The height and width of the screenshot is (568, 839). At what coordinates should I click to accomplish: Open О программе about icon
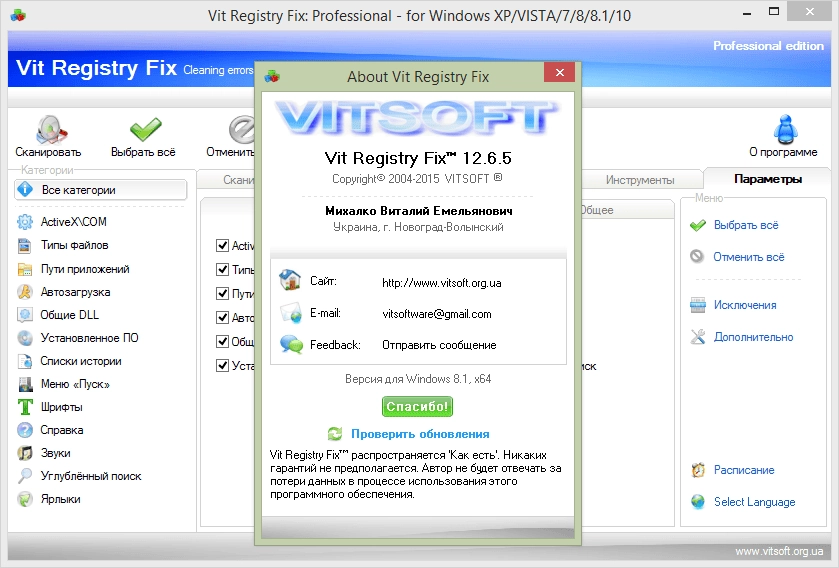785,129
